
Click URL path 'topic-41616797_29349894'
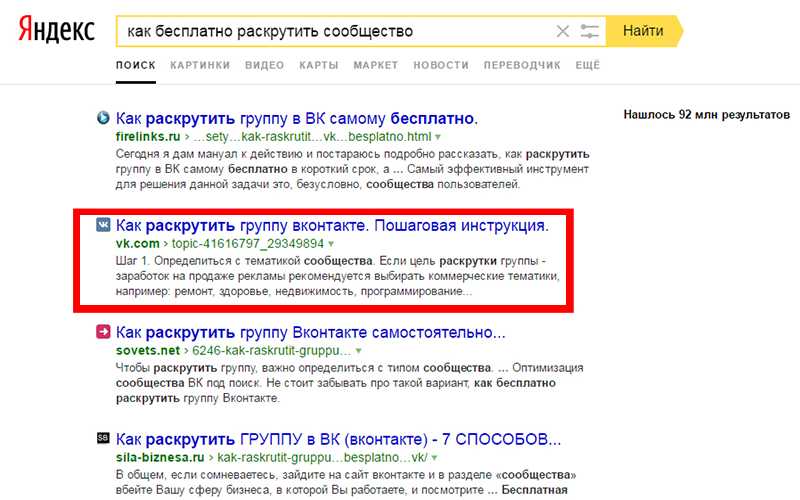point(248,243)
